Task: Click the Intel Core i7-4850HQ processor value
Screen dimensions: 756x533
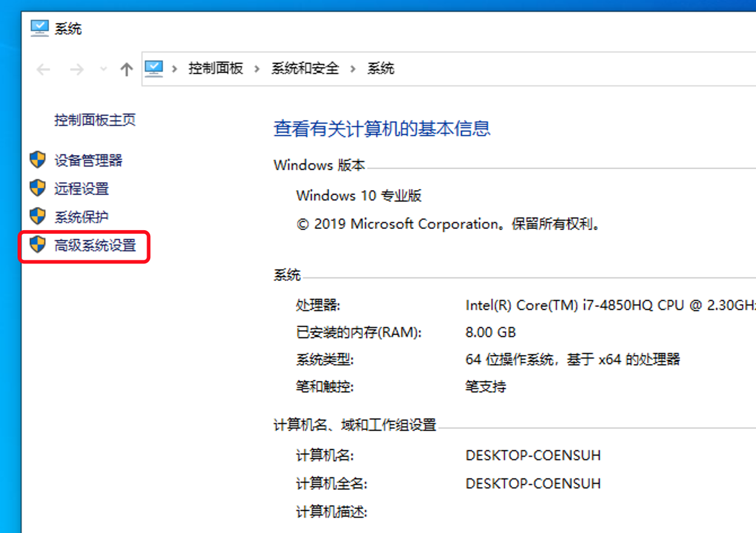Action: tap(611, 305)
